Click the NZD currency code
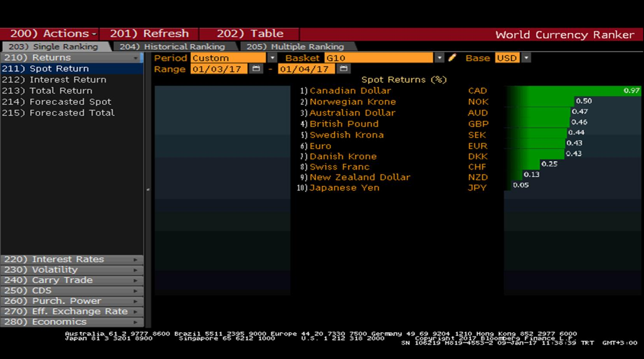Screen dimensions: 644x359 (478, 177)
